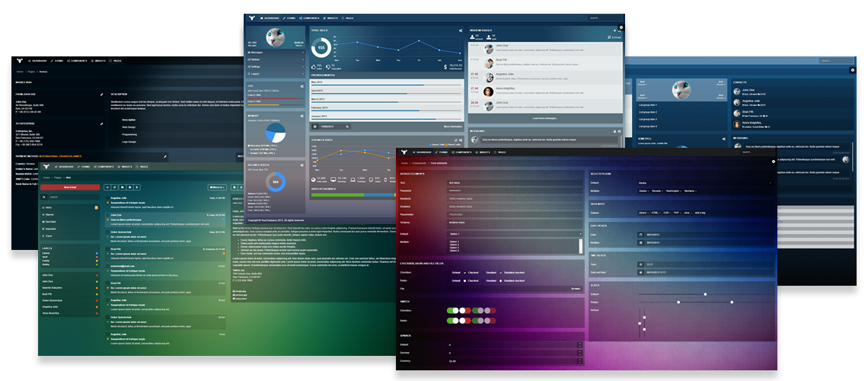Open Default select showing Option 1

515,234
